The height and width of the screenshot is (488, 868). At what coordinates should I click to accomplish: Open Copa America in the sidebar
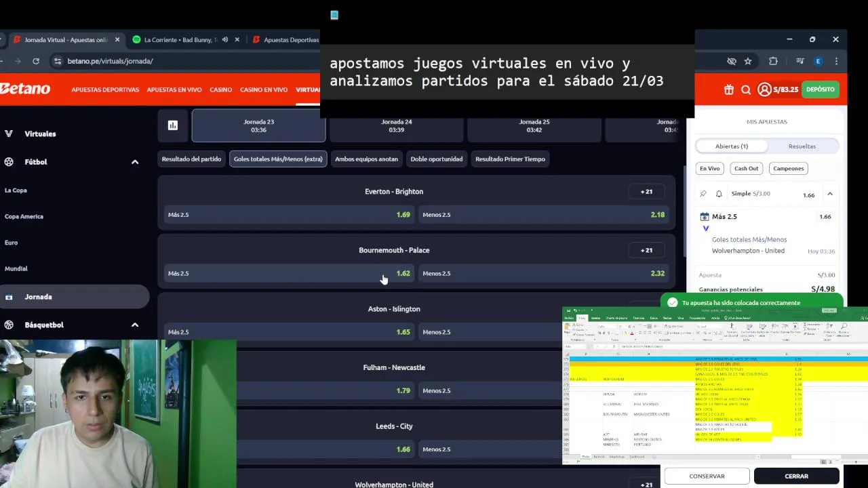coord(24,217)
